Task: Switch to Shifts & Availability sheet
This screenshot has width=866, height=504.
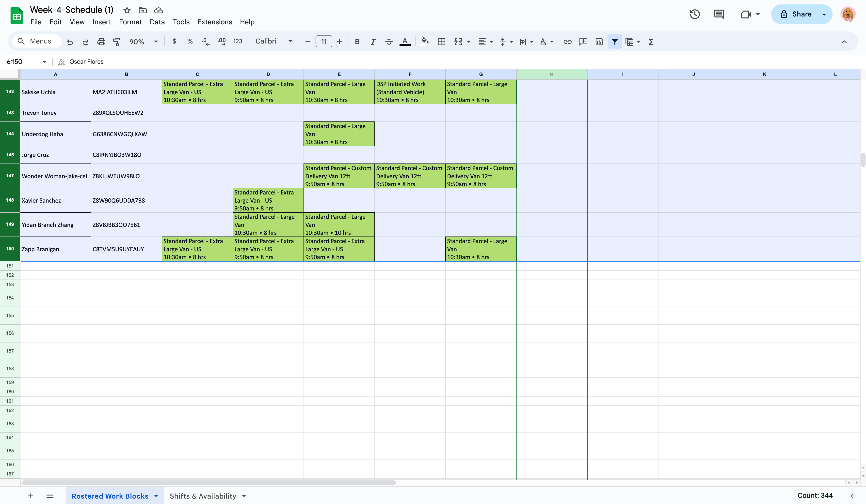Action: click(x=203, y=496)
